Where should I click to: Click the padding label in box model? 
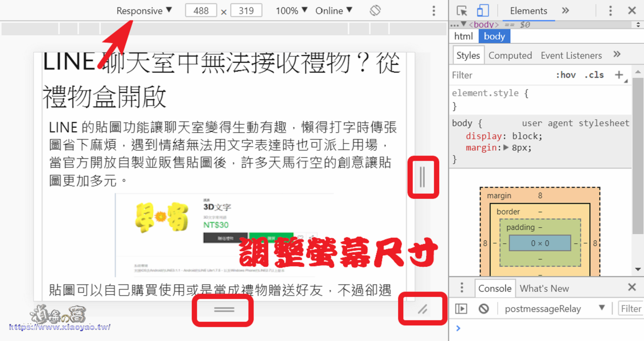[520, 227]
